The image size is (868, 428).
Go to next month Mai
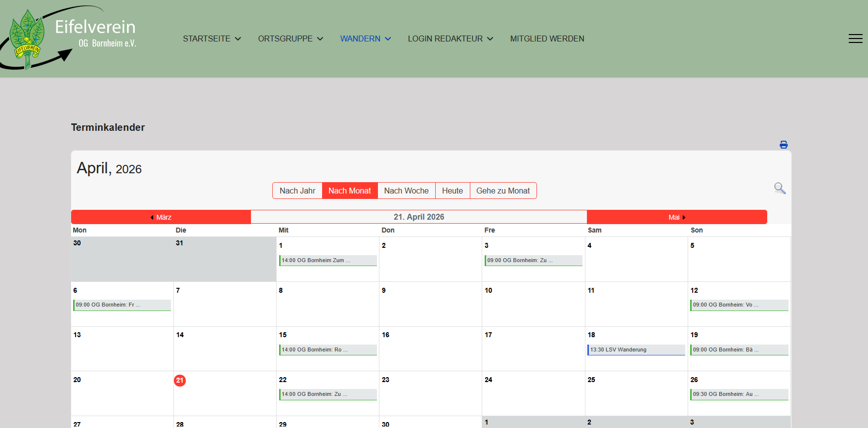click(676, 217)
